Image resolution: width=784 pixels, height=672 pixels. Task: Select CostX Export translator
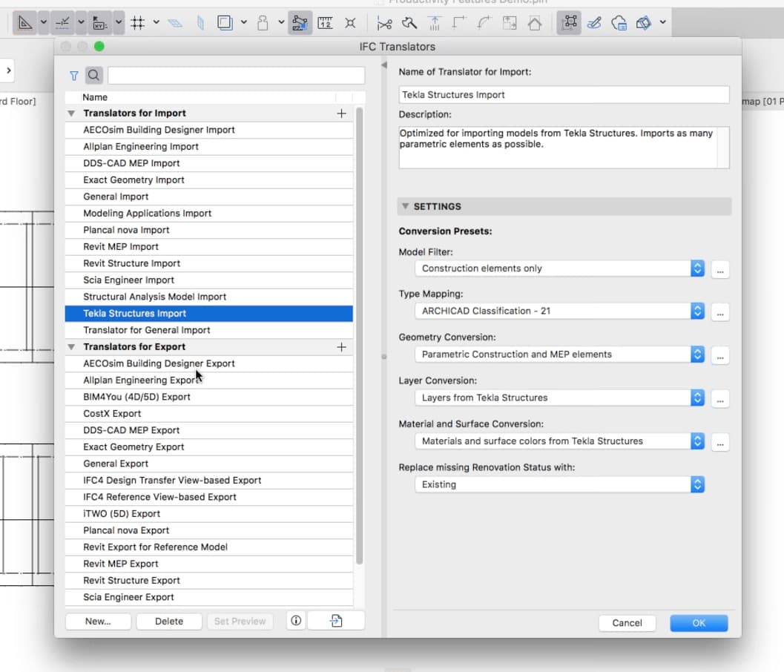(x=209, y=413)
